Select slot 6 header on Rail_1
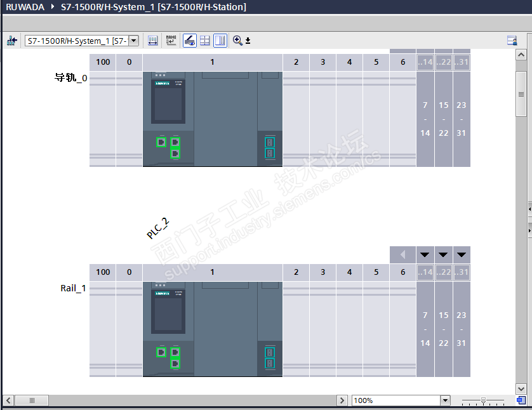 tap(402, 272)
